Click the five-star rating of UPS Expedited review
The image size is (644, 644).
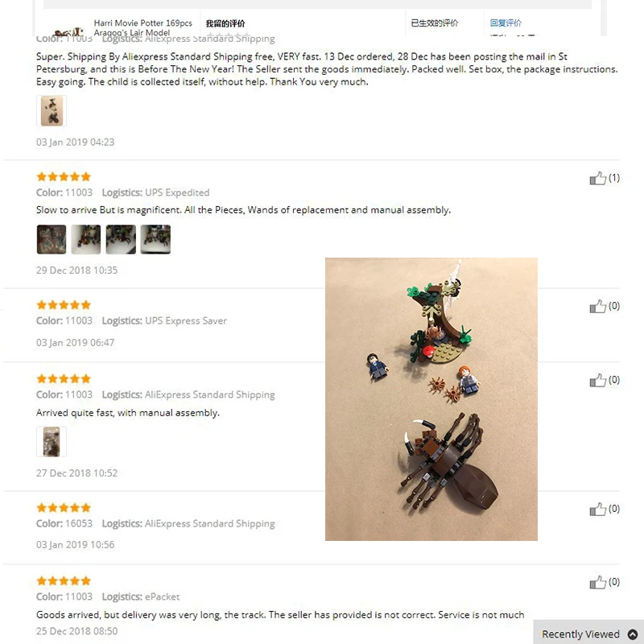(64, 177)
